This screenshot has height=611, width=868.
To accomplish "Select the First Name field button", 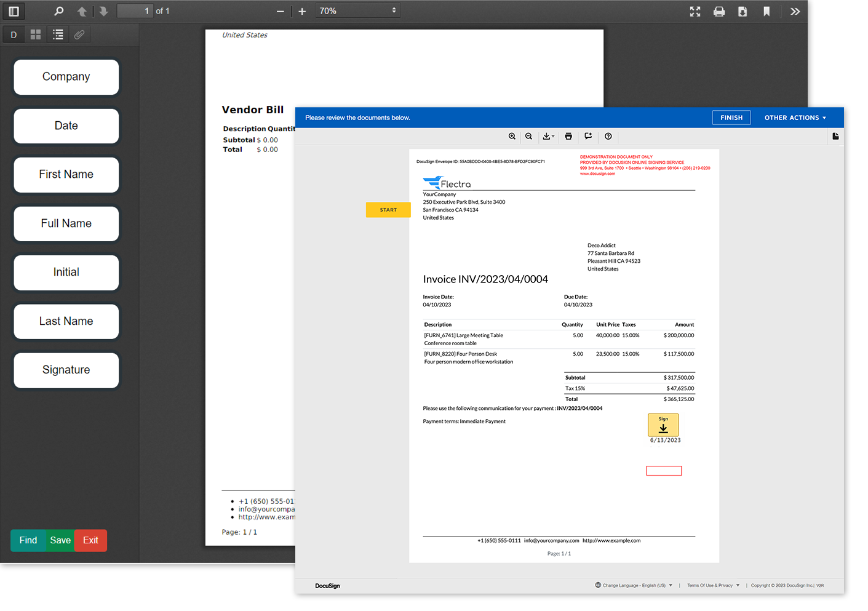I will pos(66,175).
